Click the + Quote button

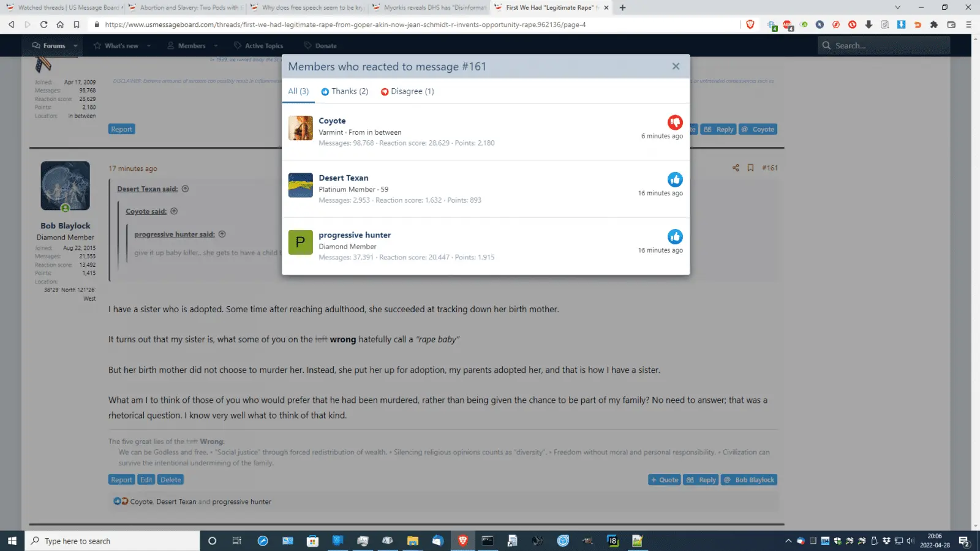coord(665,480)
